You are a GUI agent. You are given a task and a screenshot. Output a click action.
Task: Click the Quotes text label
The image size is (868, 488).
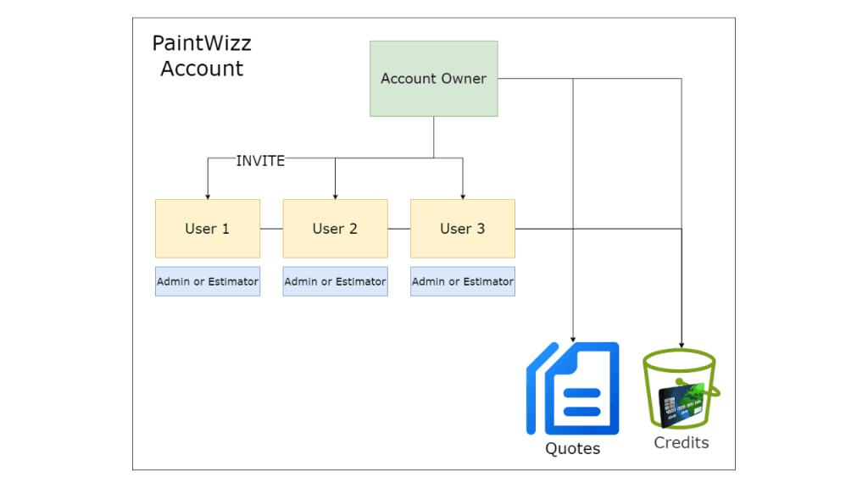pyautogui.click(x=572, y=448)
